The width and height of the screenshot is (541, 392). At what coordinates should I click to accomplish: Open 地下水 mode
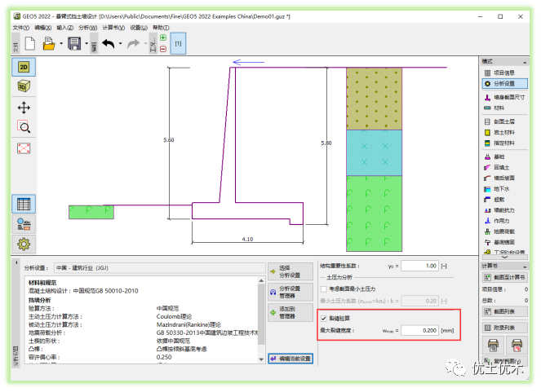coord(504,189)
